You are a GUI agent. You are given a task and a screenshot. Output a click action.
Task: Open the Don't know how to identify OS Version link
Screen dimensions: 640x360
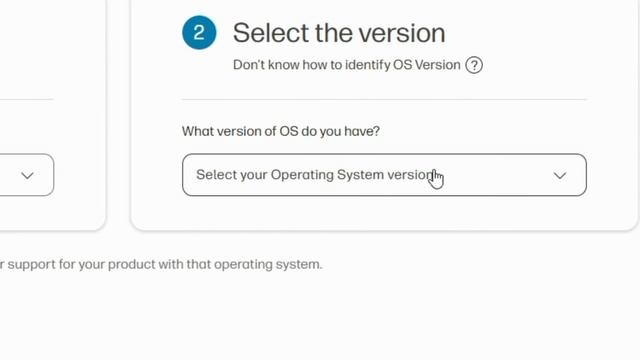point(347,65)
